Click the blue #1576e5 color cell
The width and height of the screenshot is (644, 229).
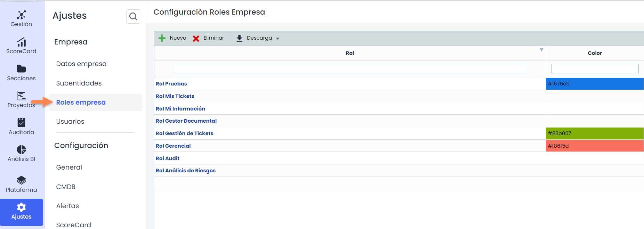point(595,84)
